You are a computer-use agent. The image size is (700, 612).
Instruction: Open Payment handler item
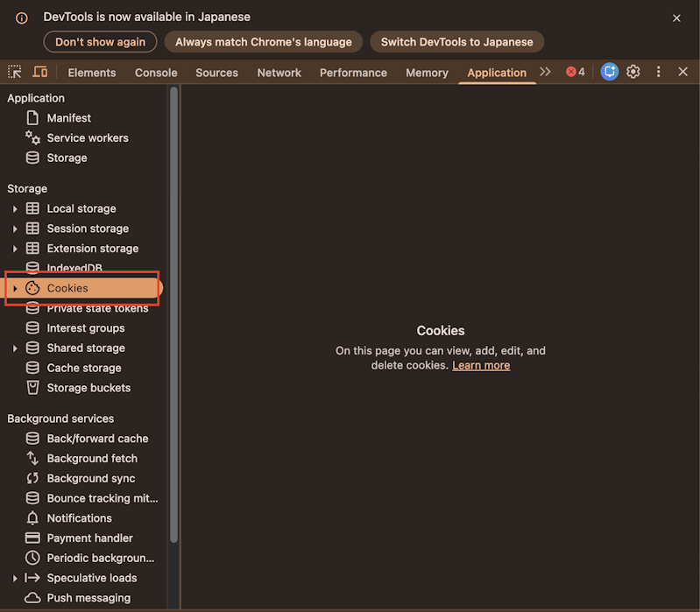click(x=89, y=538)
